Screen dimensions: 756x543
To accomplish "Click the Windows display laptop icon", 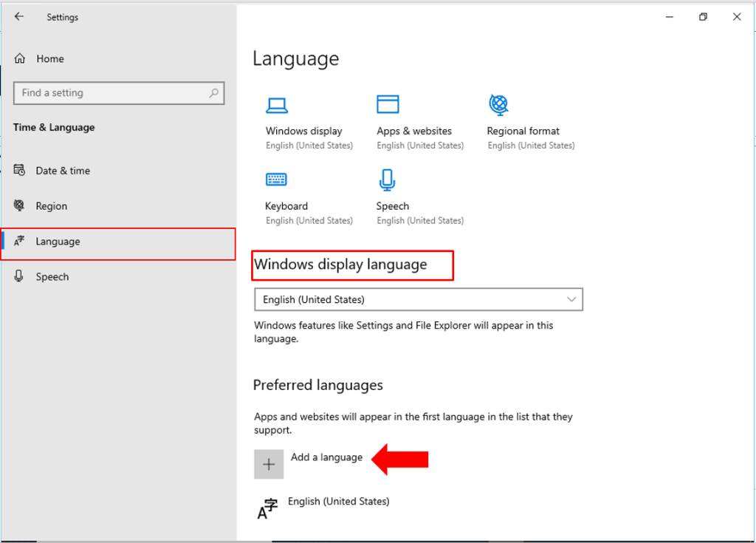I will click(277, 104).
